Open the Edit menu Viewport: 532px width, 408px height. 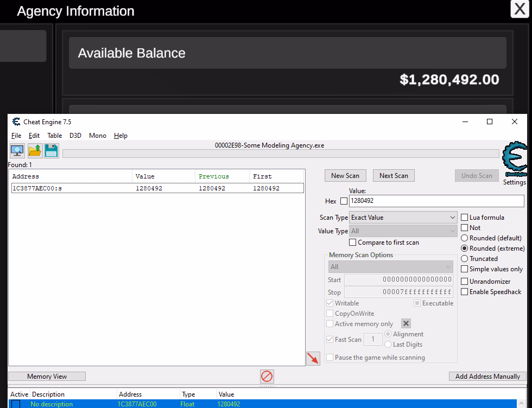pyautogui.click(x=34, y=136)
